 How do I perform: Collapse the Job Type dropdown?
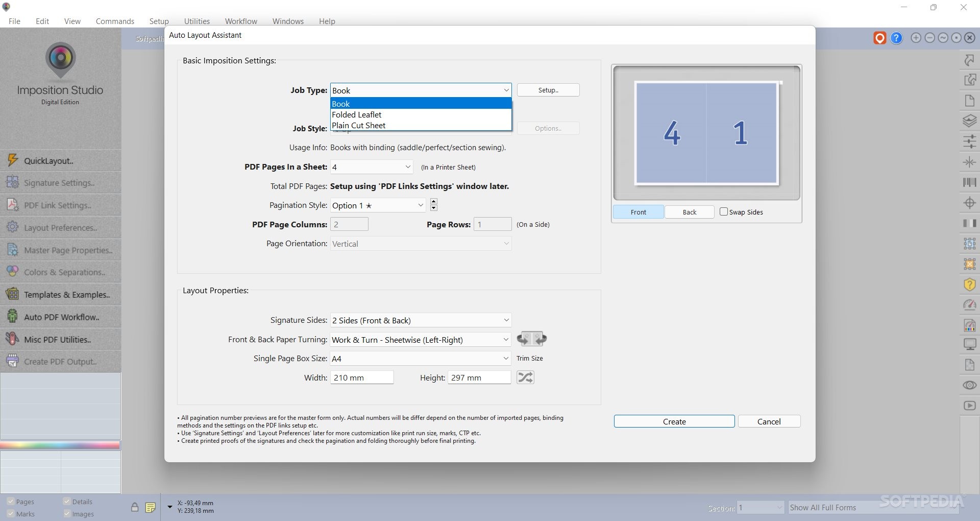pos(506,90)
